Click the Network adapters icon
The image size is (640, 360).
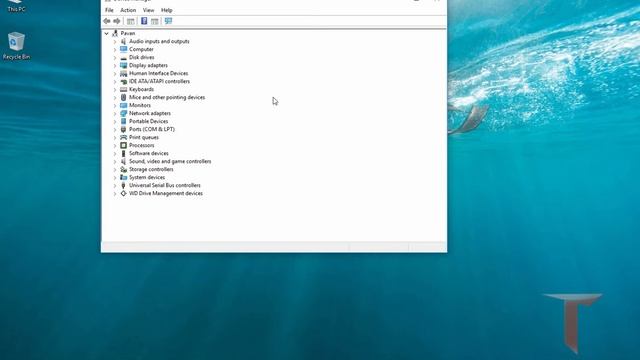pos(123,113)
